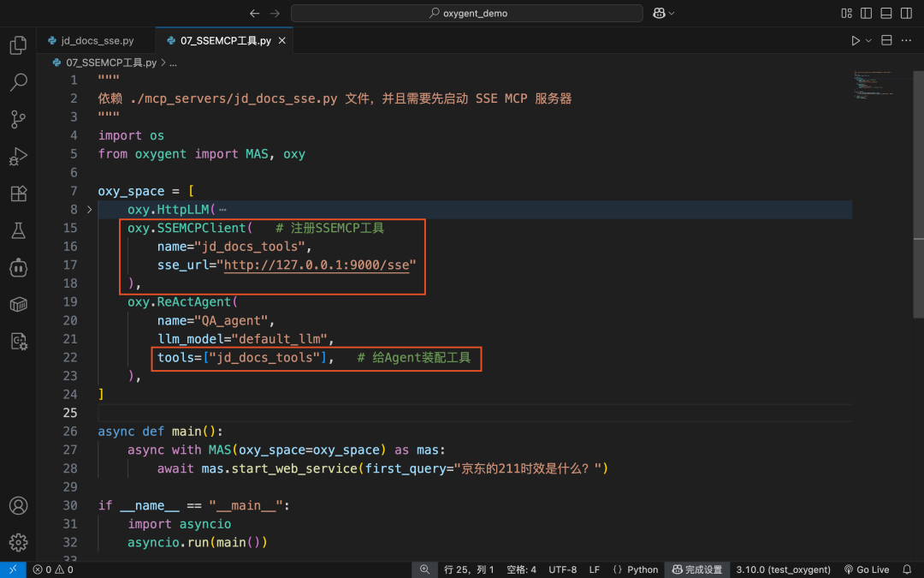Click line number 25 in gutter

(x=70, y=413)
